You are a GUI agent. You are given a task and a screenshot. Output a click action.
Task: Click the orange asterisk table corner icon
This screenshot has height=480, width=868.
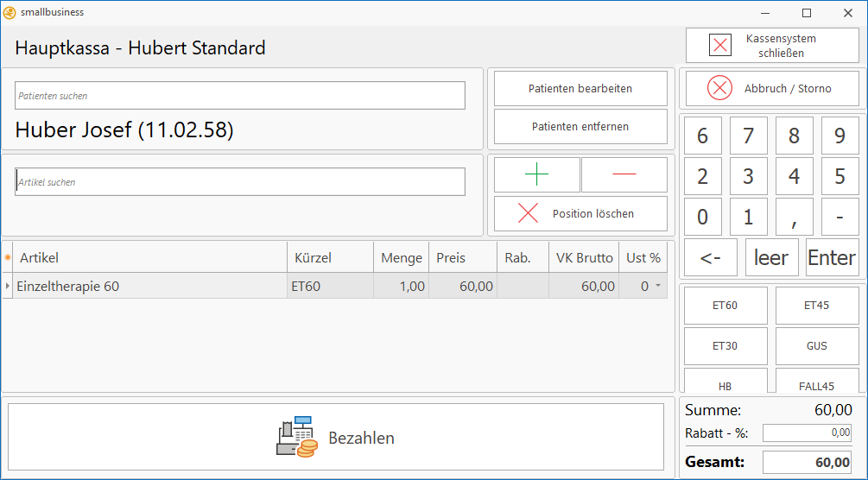(x=8, y=257)
